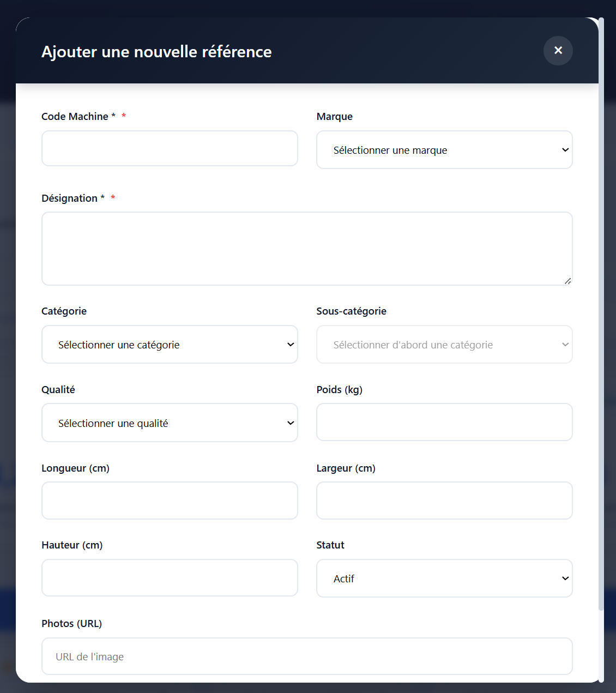This screenshot has height=693, width=616.
Task: Click inside the Désignation text area
Action: point(307,248)
